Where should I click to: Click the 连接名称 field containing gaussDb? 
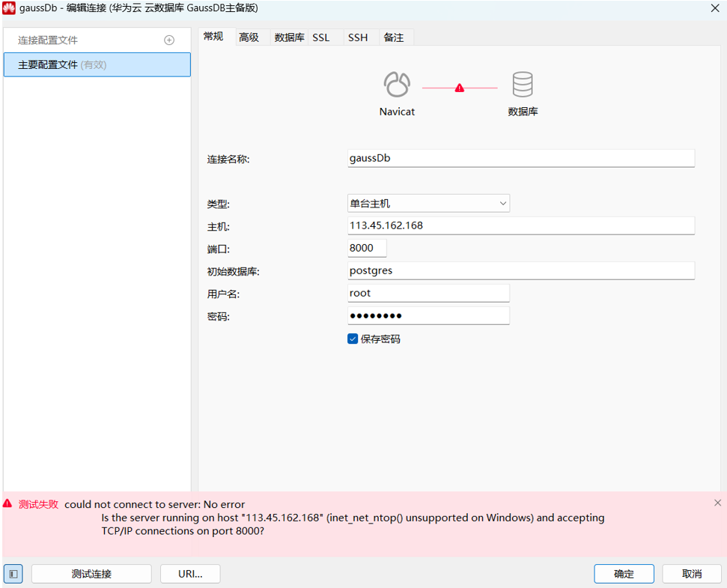tap(521, 158)
